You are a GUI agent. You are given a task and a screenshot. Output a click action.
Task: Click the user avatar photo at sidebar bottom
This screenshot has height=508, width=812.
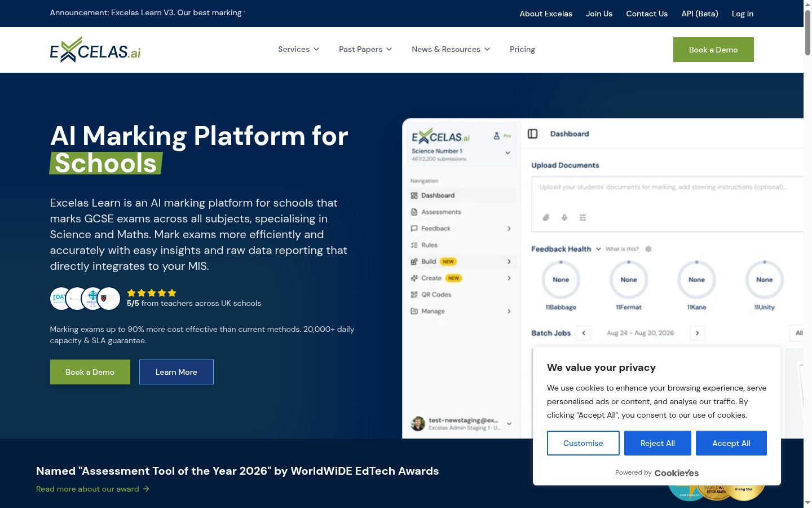coord(418,423)
